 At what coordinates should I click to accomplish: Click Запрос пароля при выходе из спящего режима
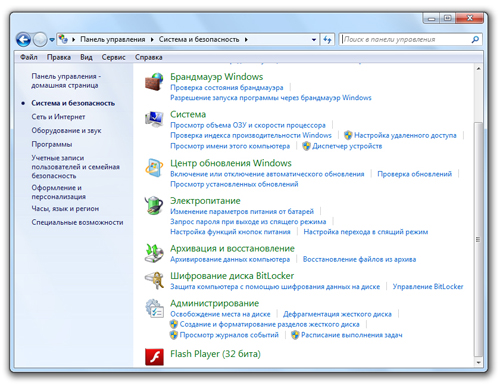click(248, 221)
